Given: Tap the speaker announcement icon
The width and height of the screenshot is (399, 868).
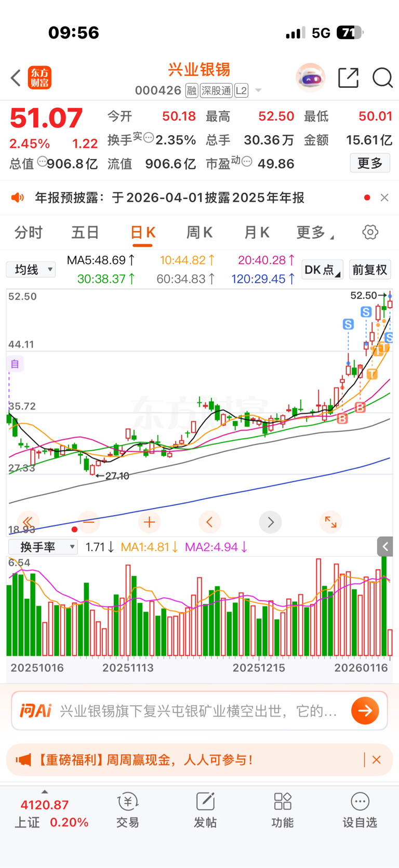Looking at the screenshot, I should [x=18, y=198].
